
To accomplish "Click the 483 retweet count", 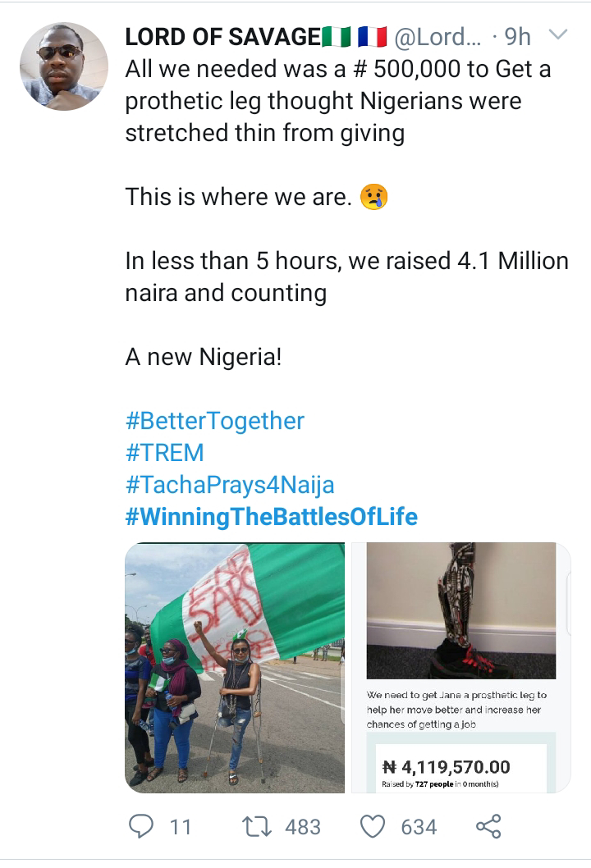I will [x=303, y=826].
